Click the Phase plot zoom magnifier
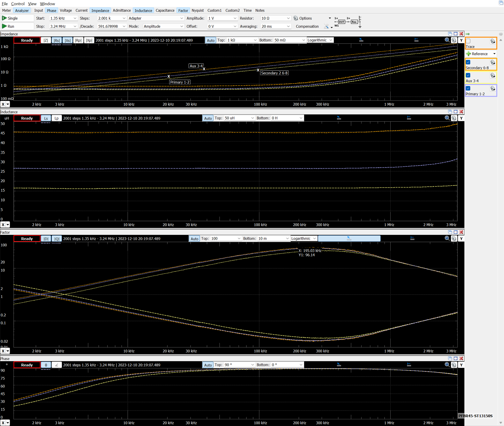 447,365
